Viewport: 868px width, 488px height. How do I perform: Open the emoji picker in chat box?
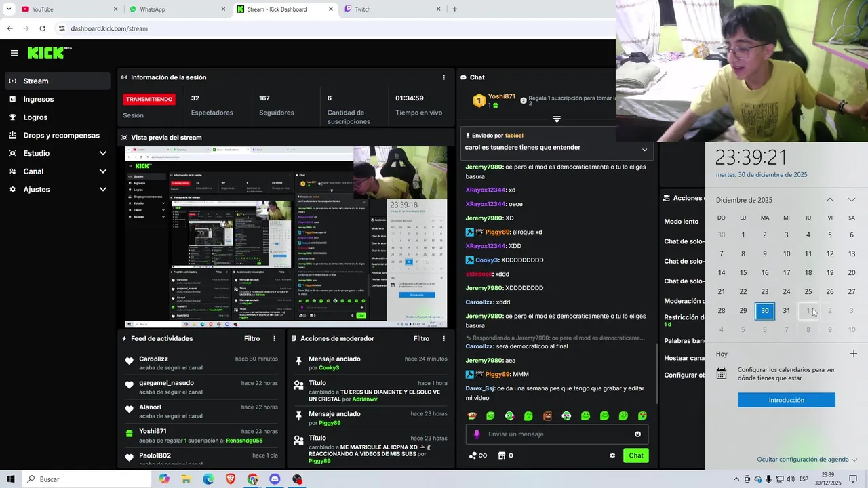coord(637,434)
